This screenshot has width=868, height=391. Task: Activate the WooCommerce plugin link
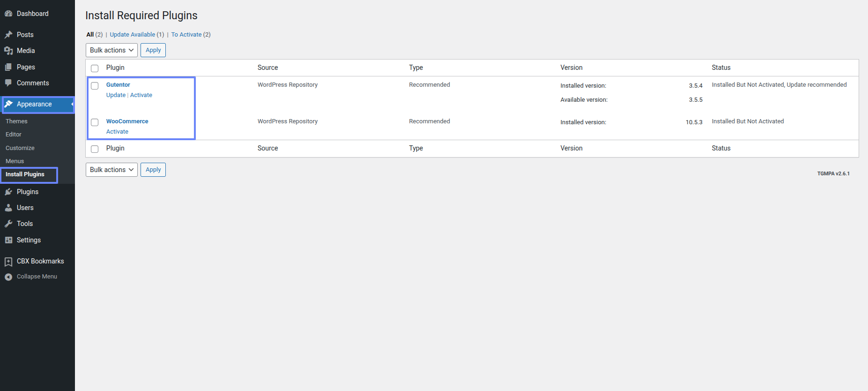click(117, 132)
